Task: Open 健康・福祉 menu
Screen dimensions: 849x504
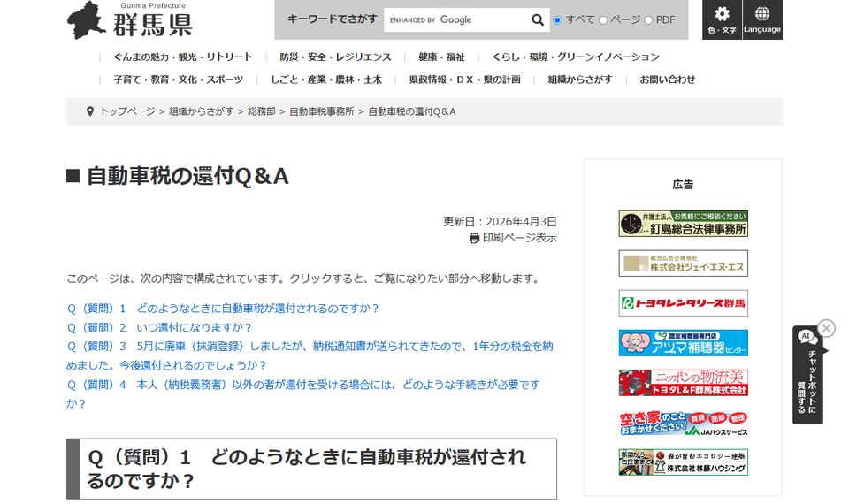Action: pyautogui.click(x=441, y=57)
